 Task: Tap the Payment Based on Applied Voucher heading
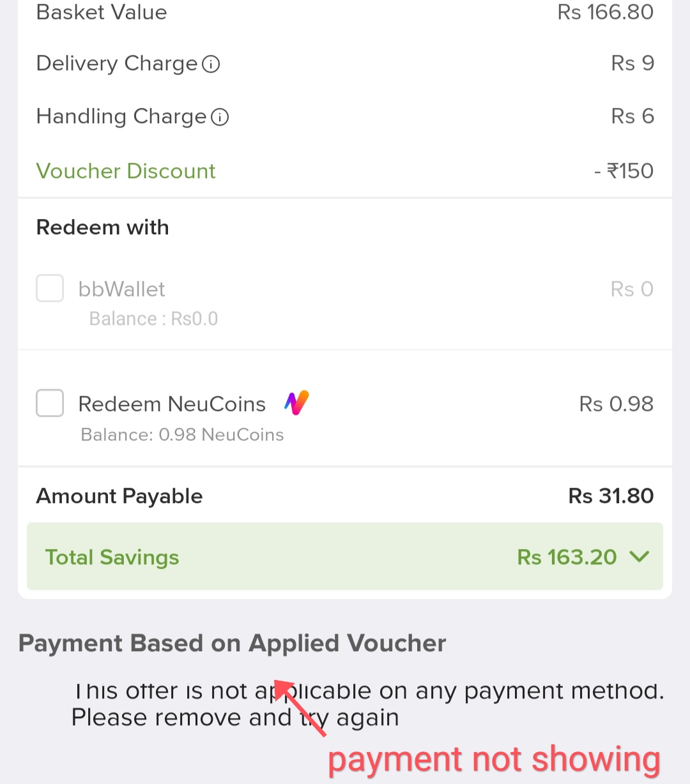tap(232, 643)
